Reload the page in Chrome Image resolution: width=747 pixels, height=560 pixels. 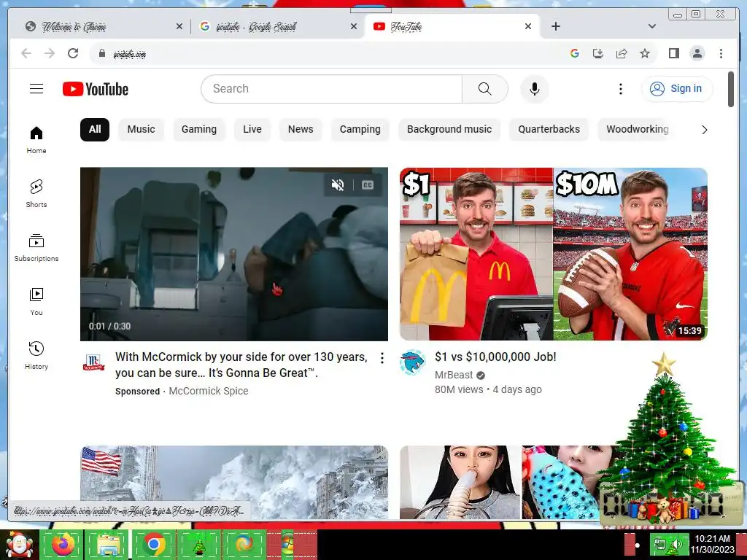tap(73, 53)
